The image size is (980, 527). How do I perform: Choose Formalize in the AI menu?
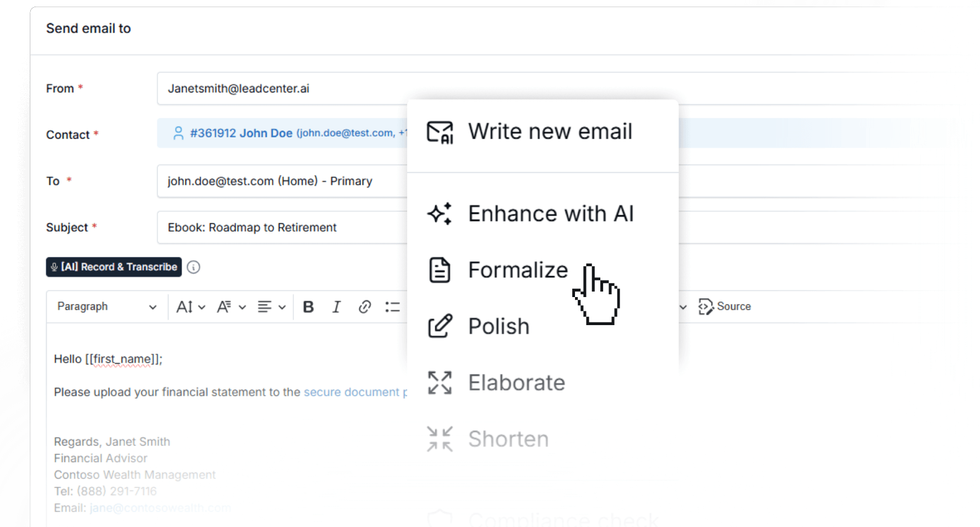pyautogui.click(x=517, y=270)
